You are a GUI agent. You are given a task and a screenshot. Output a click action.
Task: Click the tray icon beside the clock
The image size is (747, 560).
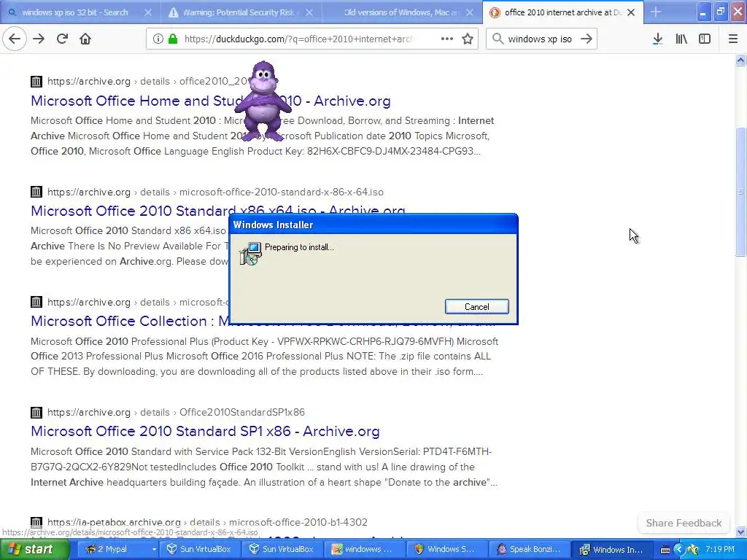693,550
